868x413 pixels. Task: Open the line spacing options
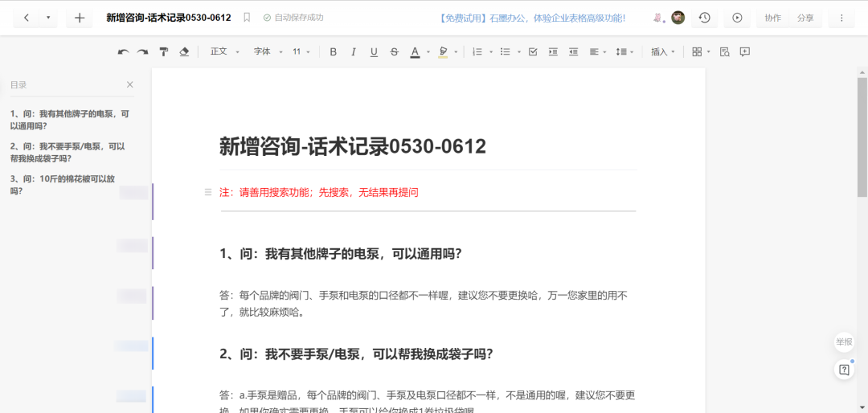point(624,52)
